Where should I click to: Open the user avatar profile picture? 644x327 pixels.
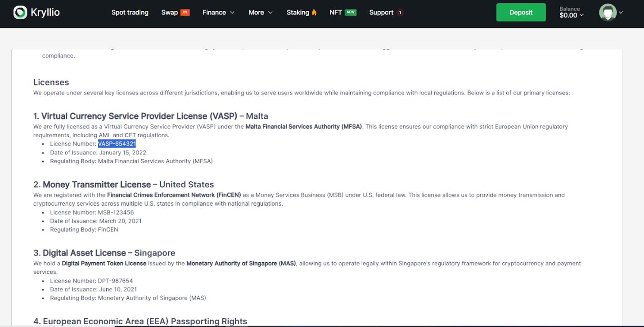(x=608, y=13)
